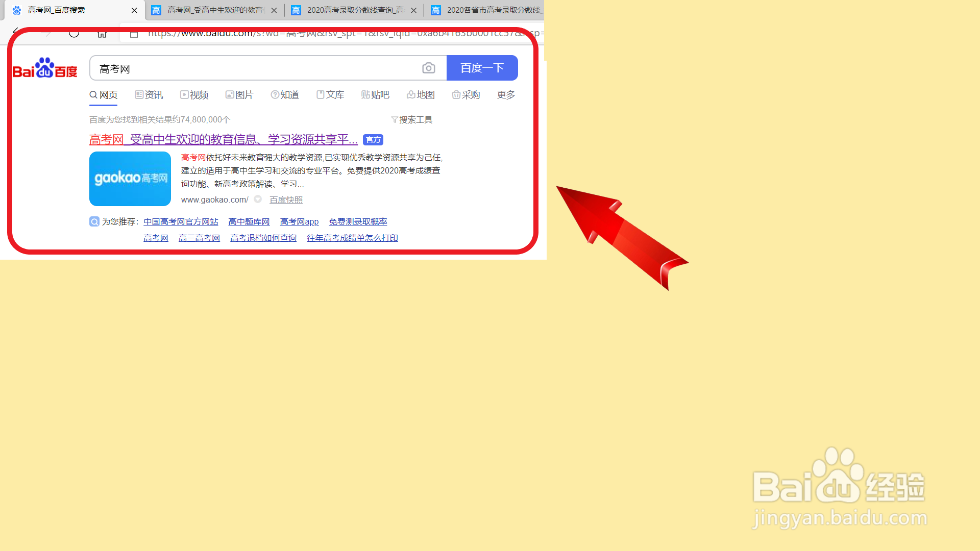
Task: Open the 知道 tab
Action: tap(285, 95)
